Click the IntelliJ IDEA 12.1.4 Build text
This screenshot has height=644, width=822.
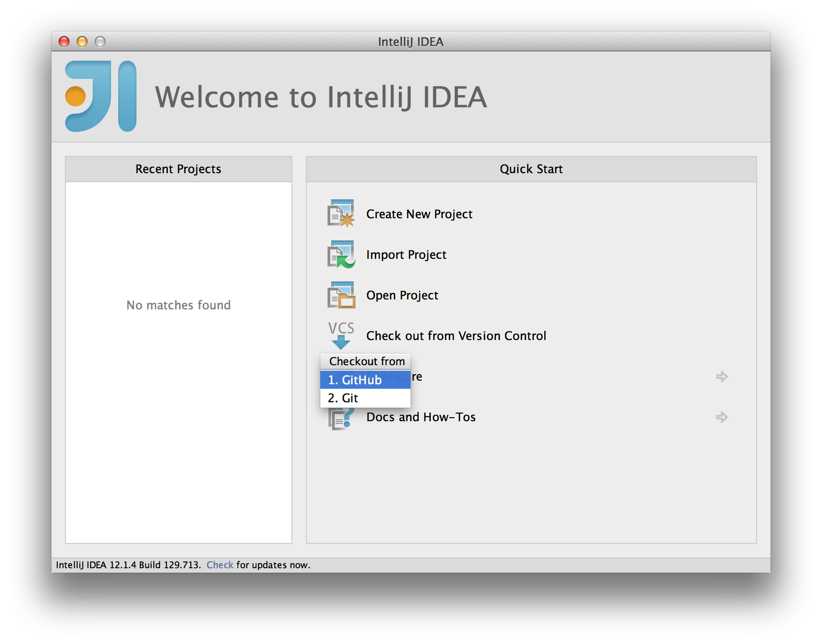coord(128,565)
